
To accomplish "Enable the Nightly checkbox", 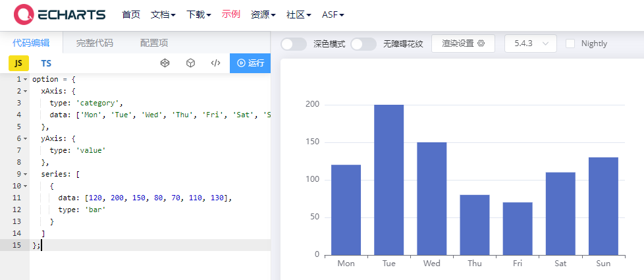I will [570, 43].
